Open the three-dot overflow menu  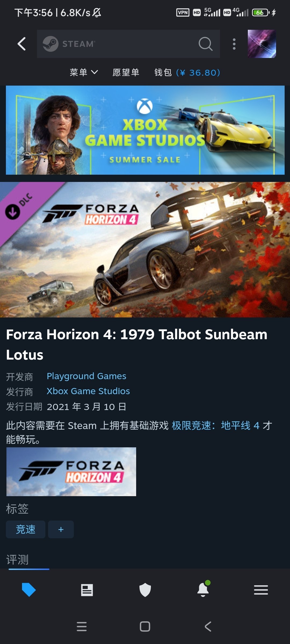click(234, 44)
